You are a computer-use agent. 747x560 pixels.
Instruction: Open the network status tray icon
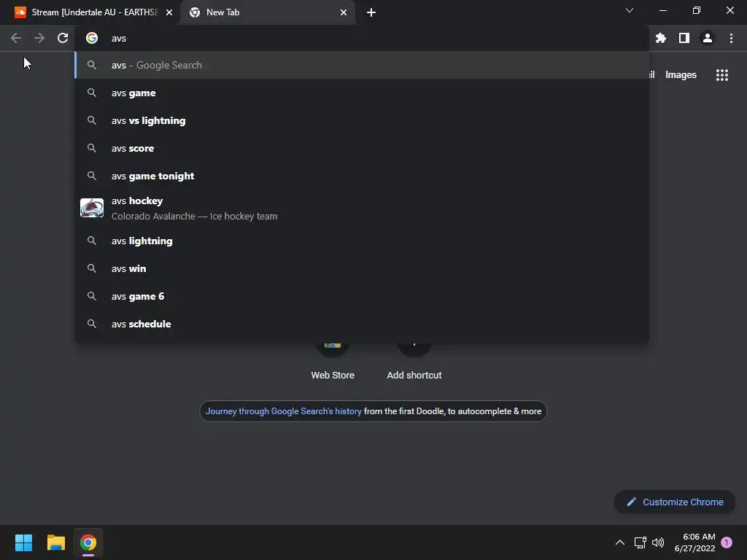pos(640,542)
